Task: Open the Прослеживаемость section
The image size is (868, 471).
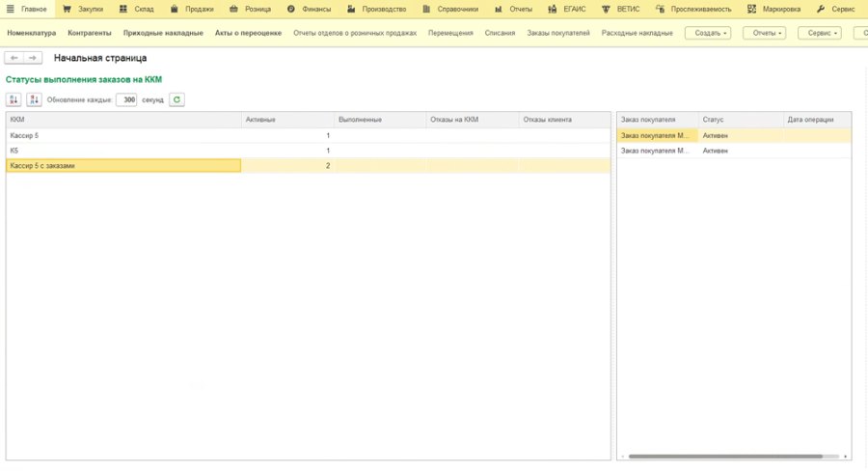Action: pyautogui.click(x=693, y=9)
